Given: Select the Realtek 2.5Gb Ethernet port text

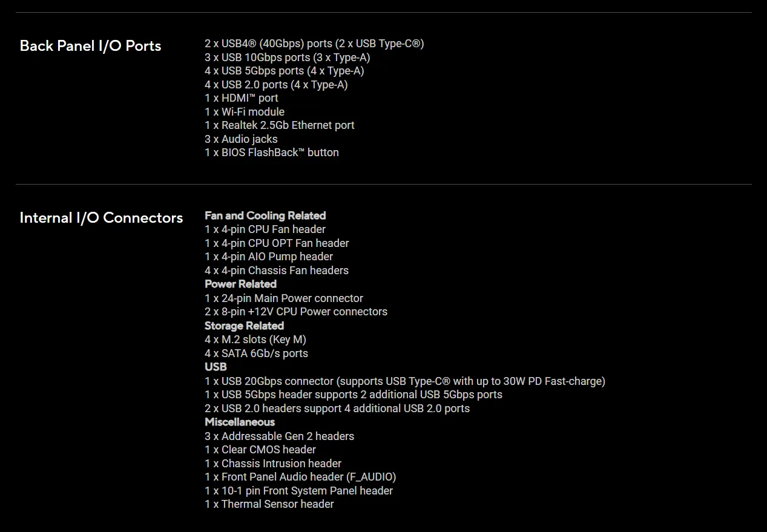Looking at the screenshot, I should [x=279, y=125].
